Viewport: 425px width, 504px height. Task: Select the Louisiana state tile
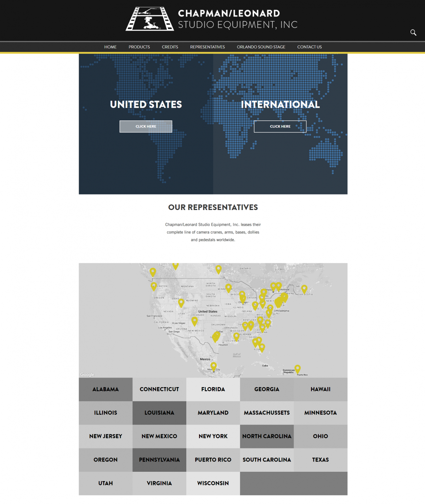click(x=159, y=413)
